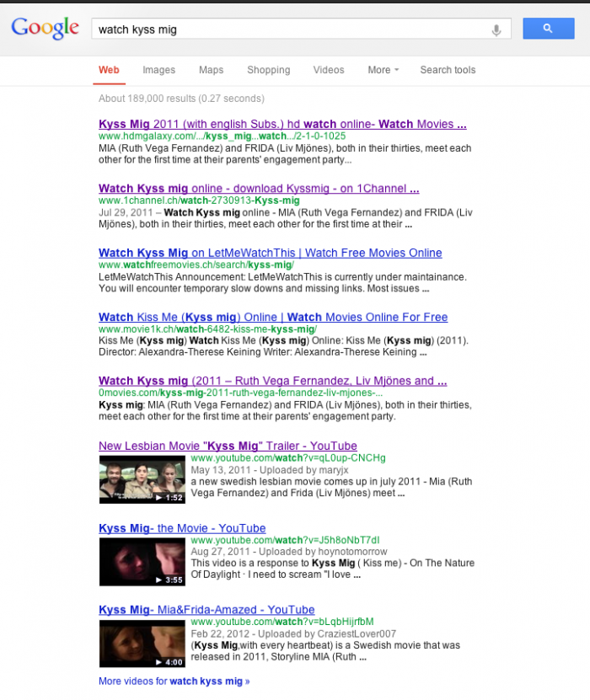Click the www.watchfreemovies.ch URL text
The width and height of the screenshot is (590, 700).
196,265
